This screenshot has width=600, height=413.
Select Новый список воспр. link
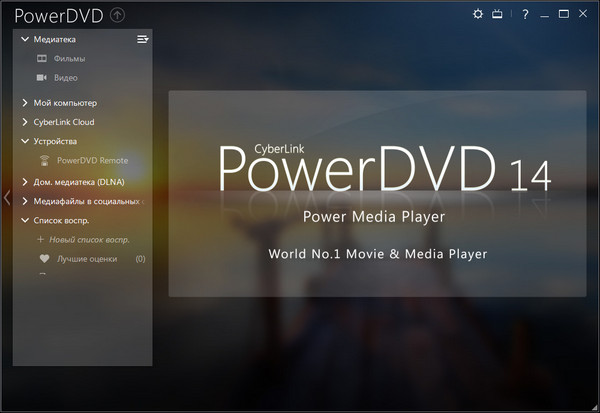(90, 240)
